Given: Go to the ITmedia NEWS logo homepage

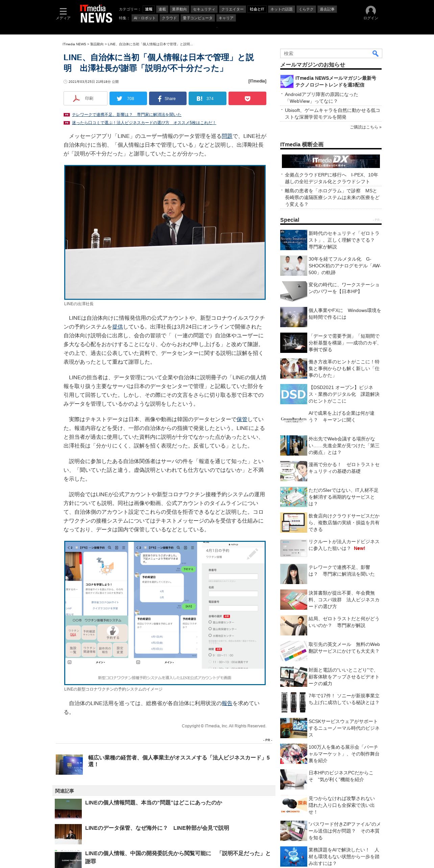Looking at the screenshot, I should (x=96, y=14).
